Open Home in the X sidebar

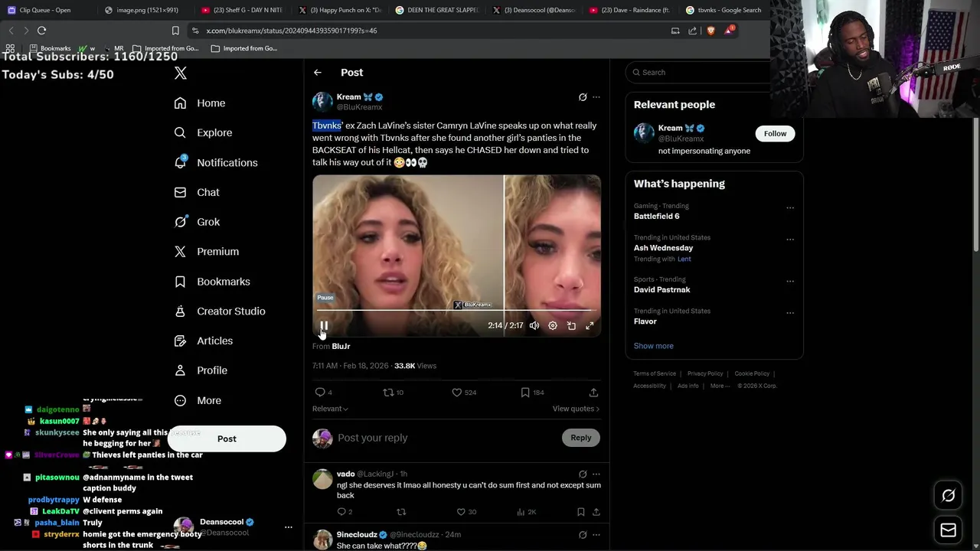click(200, 103)
